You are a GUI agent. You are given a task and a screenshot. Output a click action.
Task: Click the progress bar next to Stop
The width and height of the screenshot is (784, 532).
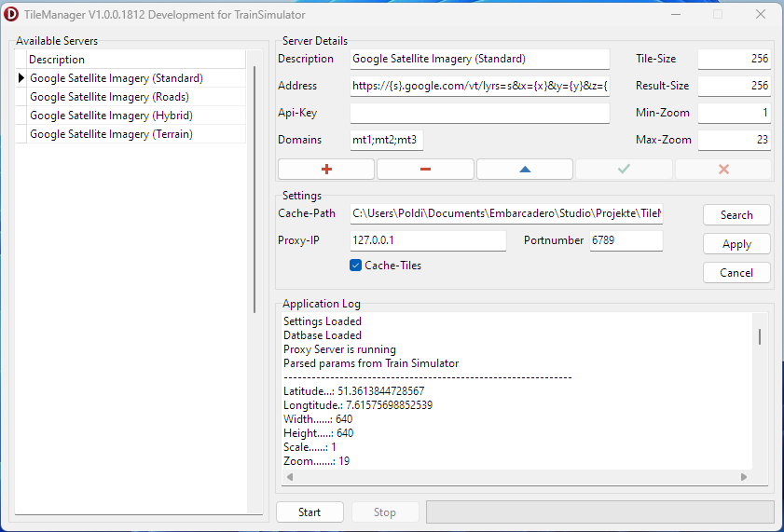[x=600, y=512]
